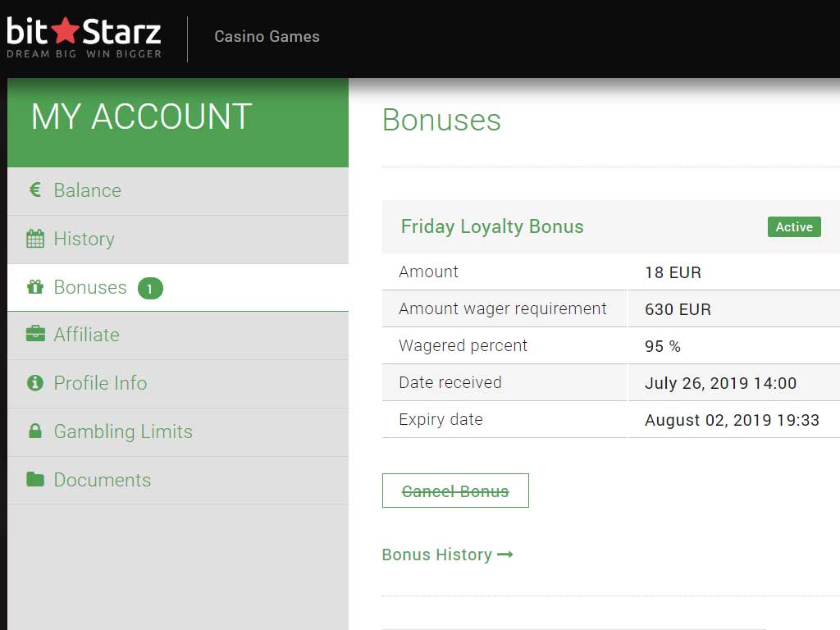840x630 pixels.
Task: Click the Documents folder icon
Action: pyautogui.click(x=35, y=480)
